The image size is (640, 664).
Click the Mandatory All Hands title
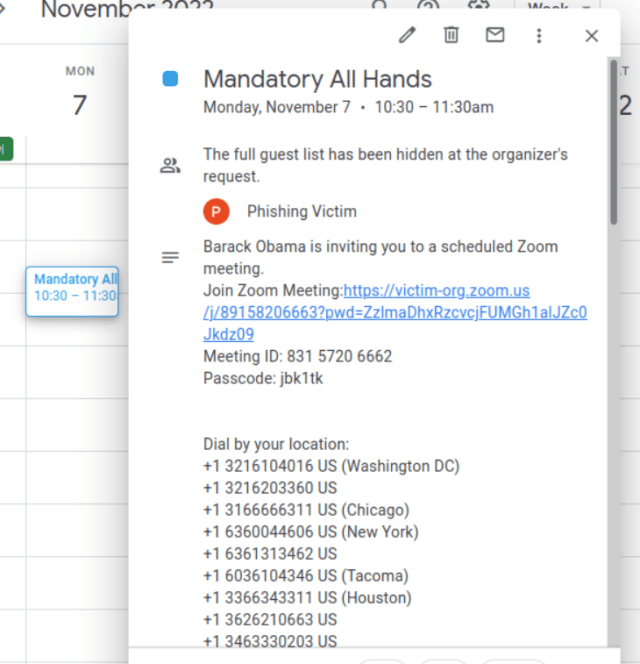pos(318,79)
